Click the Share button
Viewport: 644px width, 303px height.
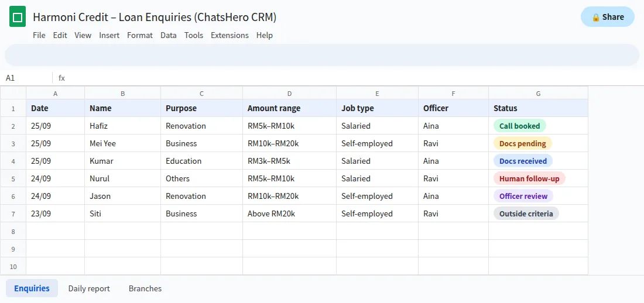click(608, 17)
